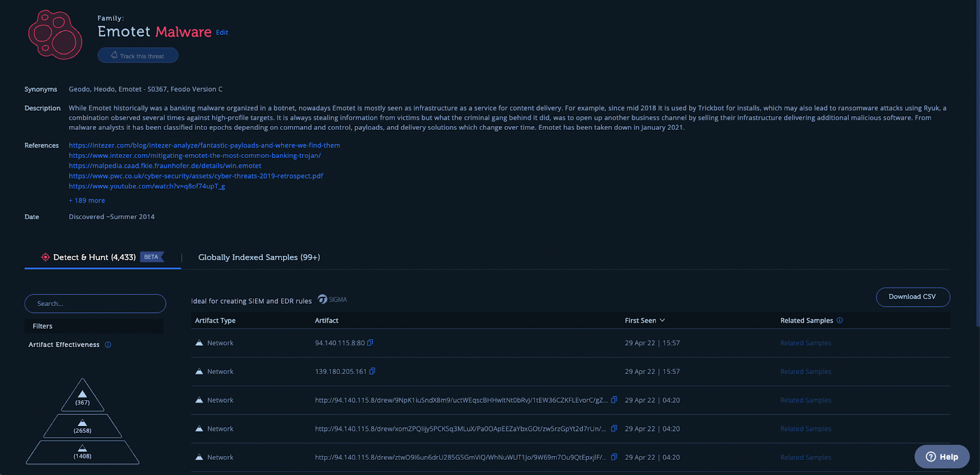Copy the drew/xomZPQIjjy5PCKSq3 URL artifact
The width and height of the screenshot is (980, 475).
pos(614,428)
